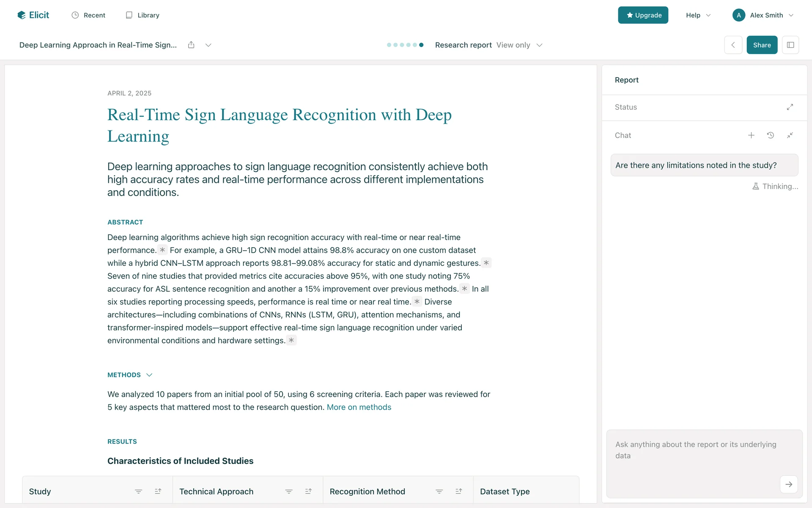Send chat message with arrow button

pyautogui.click(x=789, y=484)
